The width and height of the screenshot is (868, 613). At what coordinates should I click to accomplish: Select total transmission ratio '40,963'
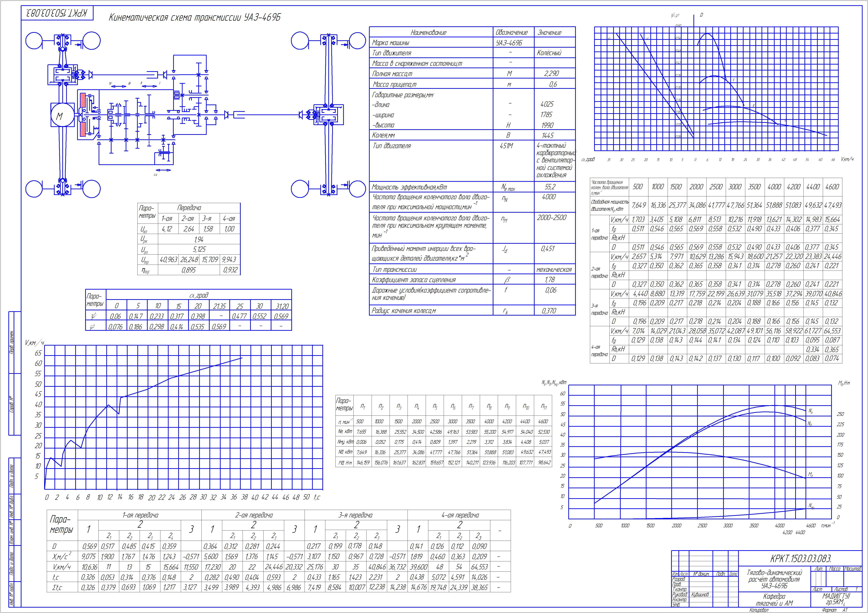point(169,260)
